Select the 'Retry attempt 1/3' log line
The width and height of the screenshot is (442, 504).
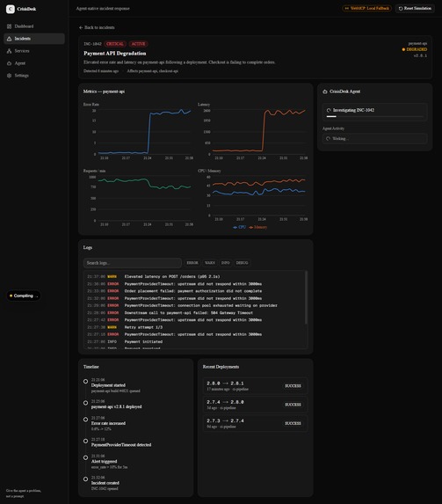coord(194,327)
